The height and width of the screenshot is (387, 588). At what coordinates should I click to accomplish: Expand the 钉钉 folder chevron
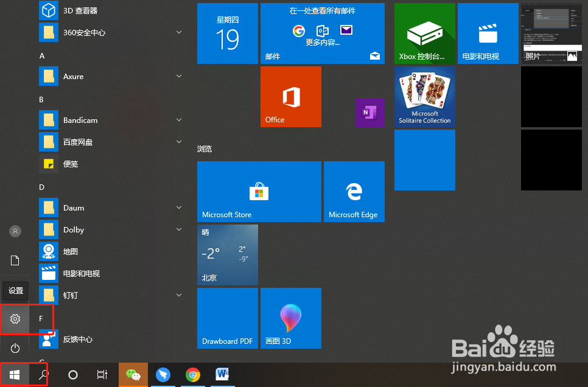point(179,295)
